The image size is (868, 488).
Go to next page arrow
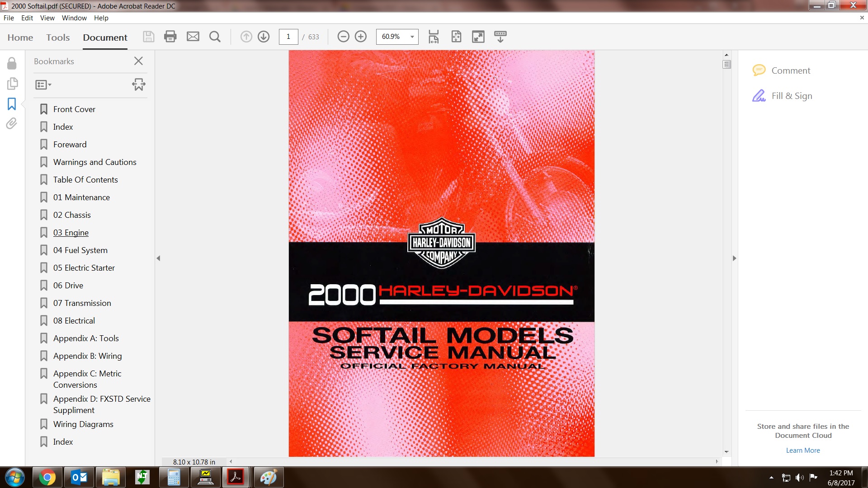pyautogui.click(x=264, y=37)
